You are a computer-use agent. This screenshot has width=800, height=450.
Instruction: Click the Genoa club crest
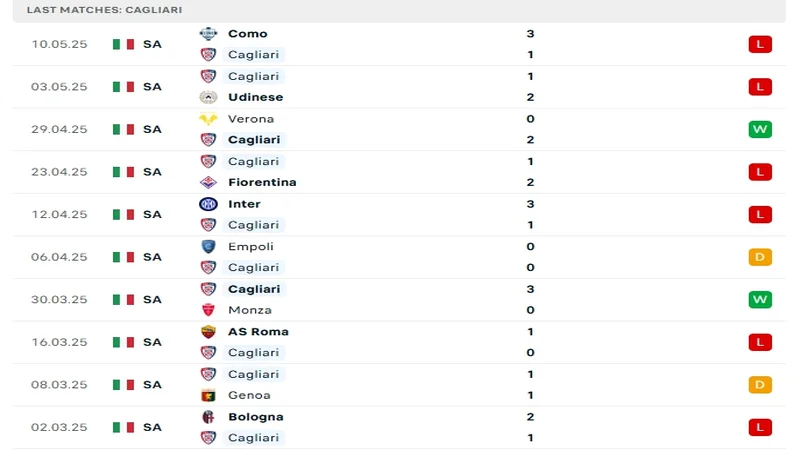[x=208, y=395]
